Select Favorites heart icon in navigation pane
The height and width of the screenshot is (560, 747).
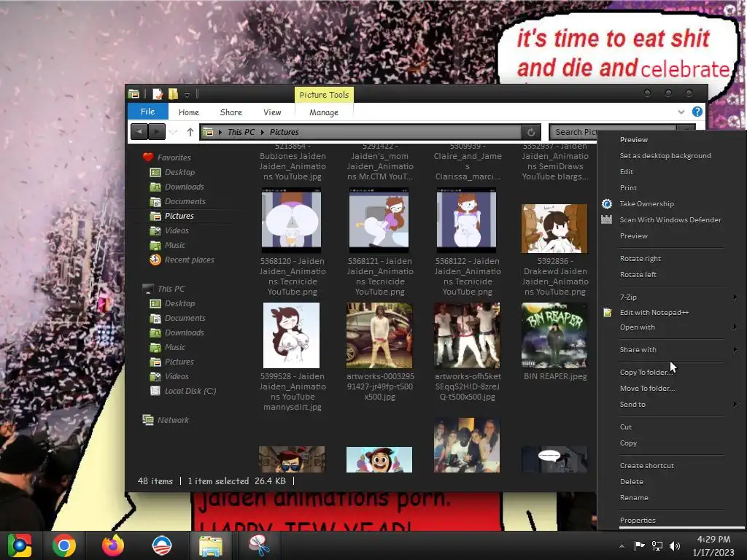pyautogui.click(x=147, y=157)
